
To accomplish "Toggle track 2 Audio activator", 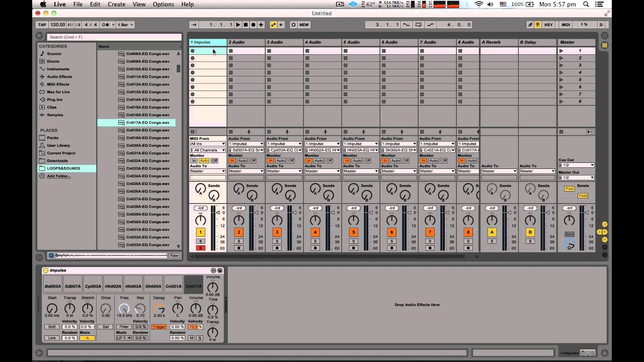I will point(238,232).
